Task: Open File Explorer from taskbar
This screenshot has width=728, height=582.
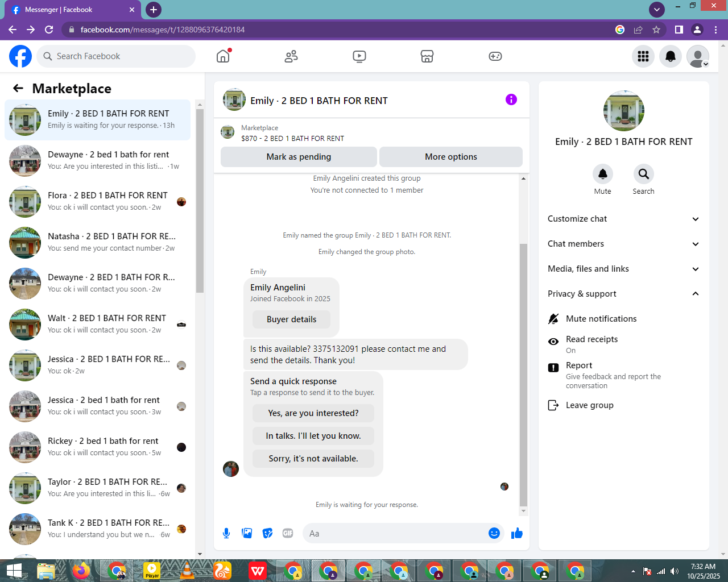Action: [x=46, y=571]
